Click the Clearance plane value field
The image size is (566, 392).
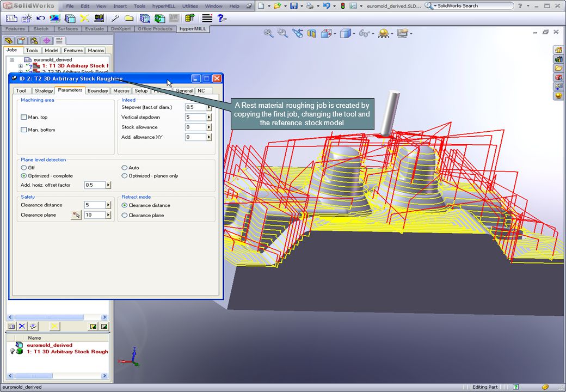95,215
